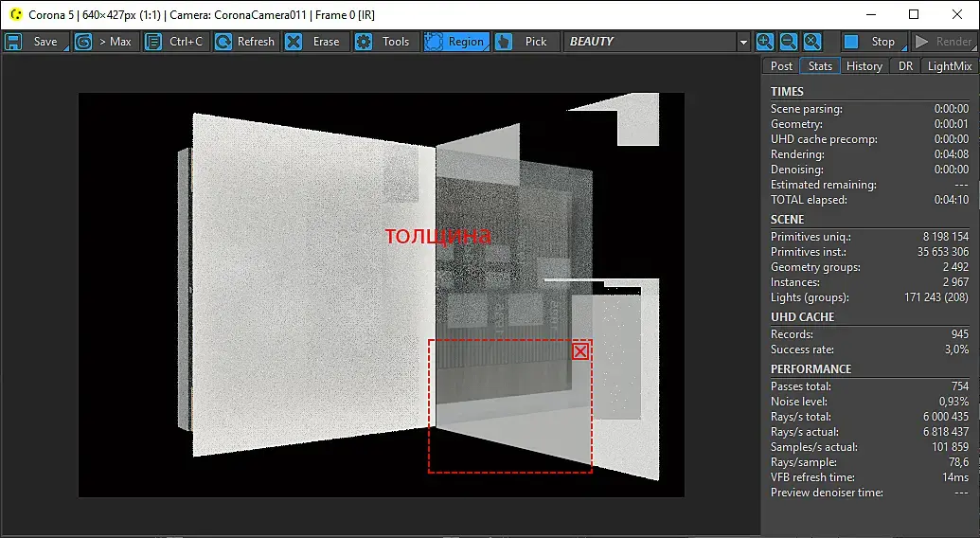Click the Pick hand pointer icon
This screenshot has width=980, height=538.
point(504,42)
